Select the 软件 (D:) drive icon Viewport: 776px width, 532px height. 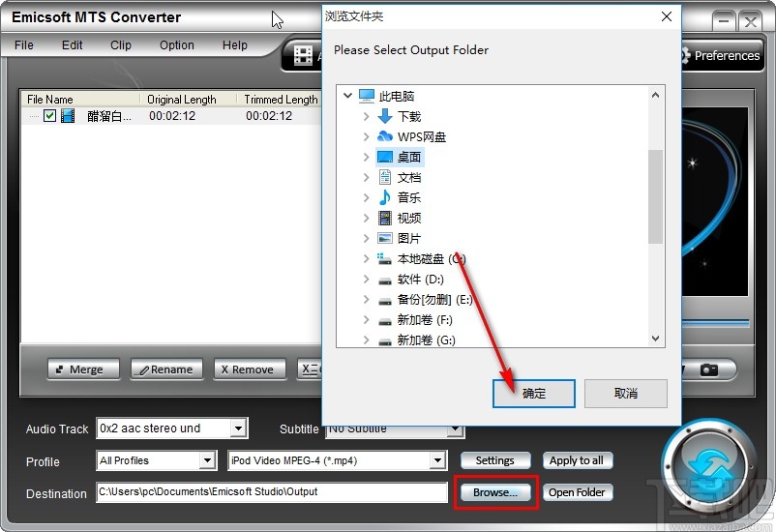point(385,281)
